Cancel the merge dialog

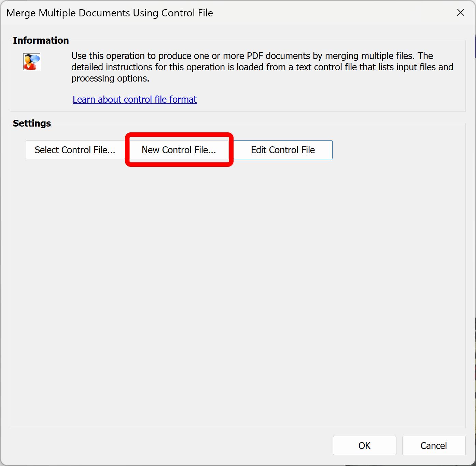tap(434, 446)
